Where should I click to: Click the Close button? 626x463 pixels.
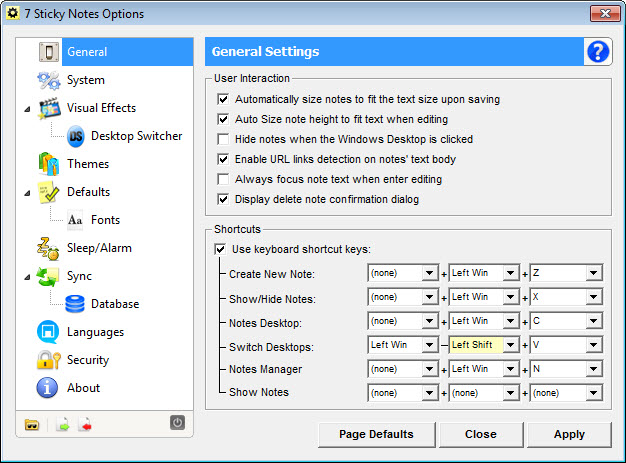pyautogui.click(x=481, y=434)
